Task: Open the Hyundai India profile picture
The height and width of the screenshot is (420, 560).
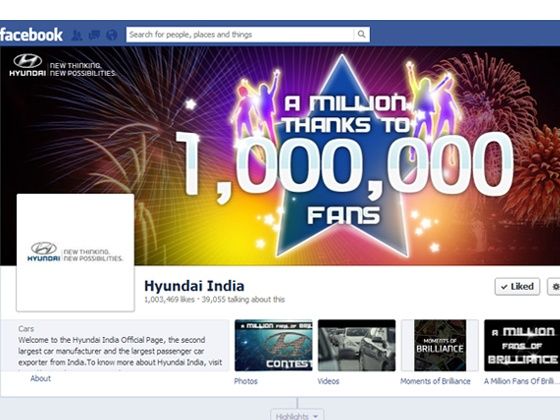Action: click(75, 252)
